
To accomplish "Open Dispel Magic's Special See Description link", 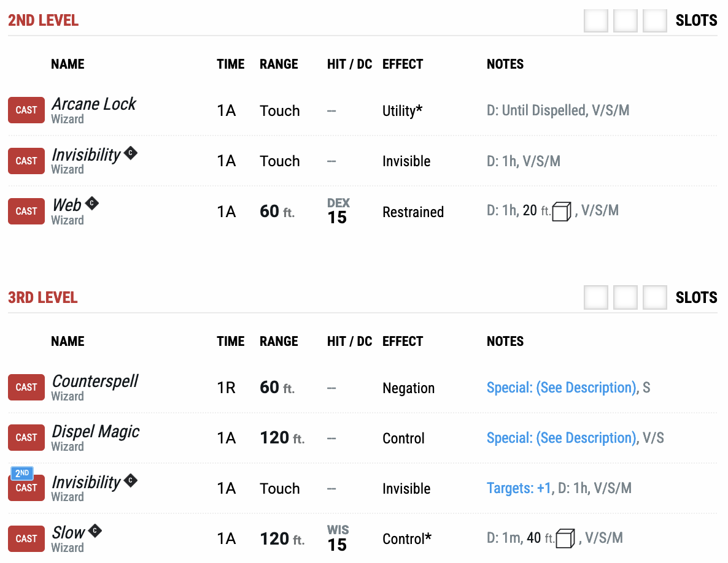I will click(561, 439).
